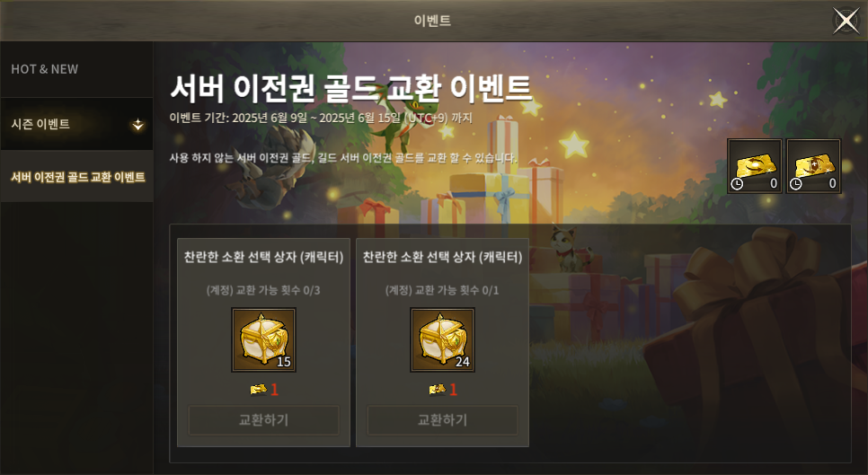Click cost ticket icon under the 15 chest
Viewport: 868px width, 475px height.
pyautogui.click(x=258, y=390)
